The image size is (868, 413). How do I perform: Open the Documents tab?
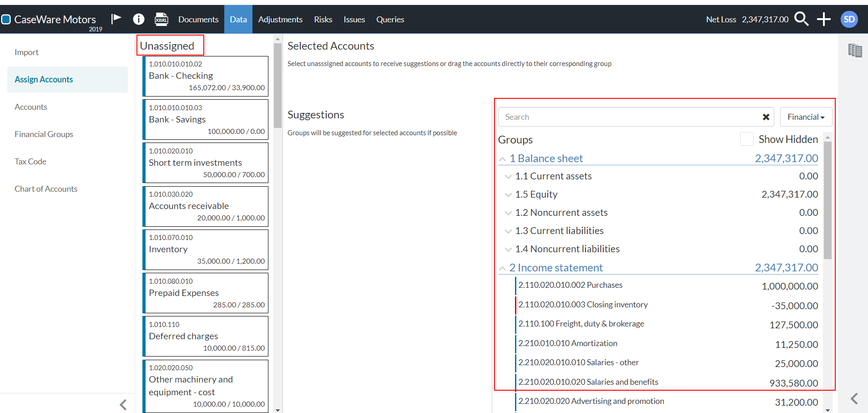pyautogui.click(x=198, y=20)
